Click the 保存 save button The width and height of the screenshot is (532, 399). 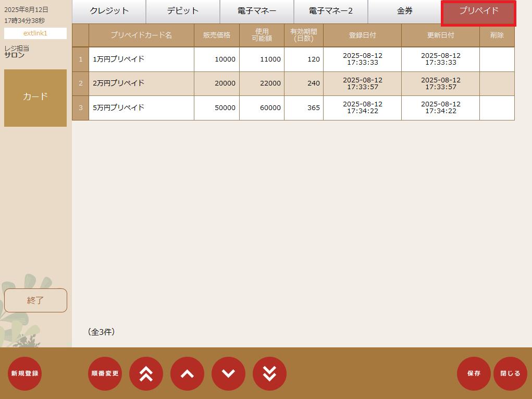coord(474,373)
